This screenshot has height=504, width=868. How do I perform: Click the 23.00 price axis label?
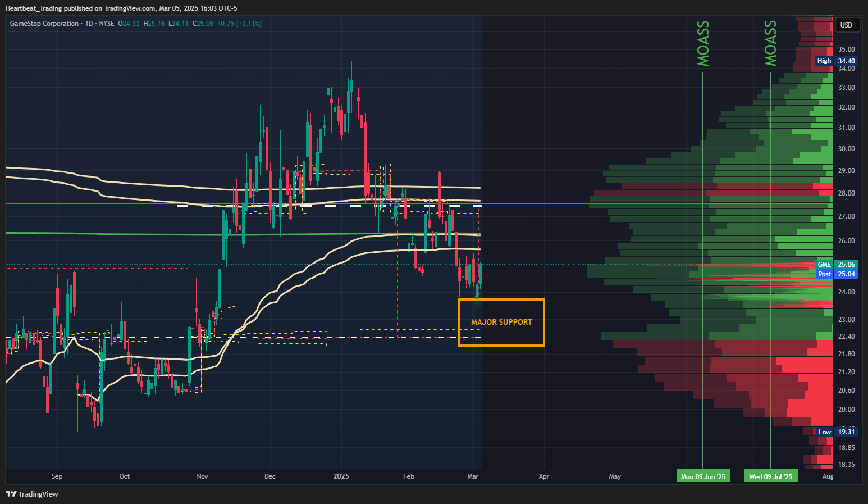coord(847,320)
